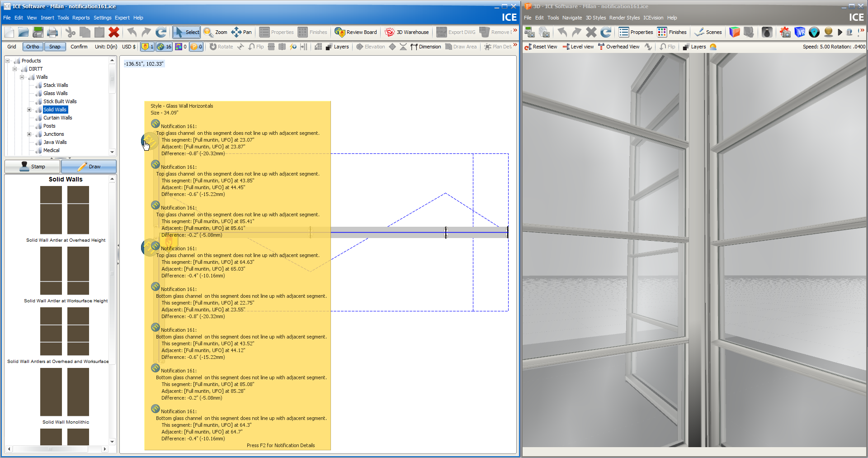Print the drawing with the printer icon
This screenshot has height=458, width=868.
click(52, 32)
